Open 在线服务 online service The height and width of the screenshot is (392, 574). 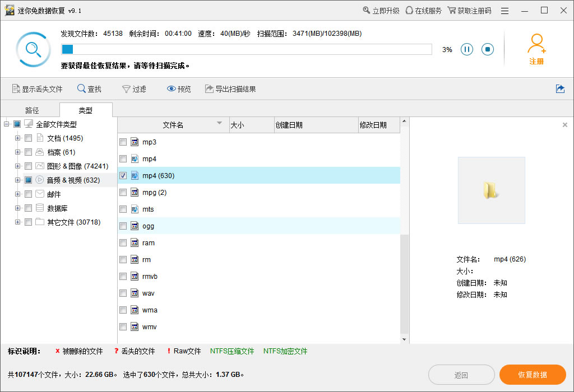click(423, 10)
